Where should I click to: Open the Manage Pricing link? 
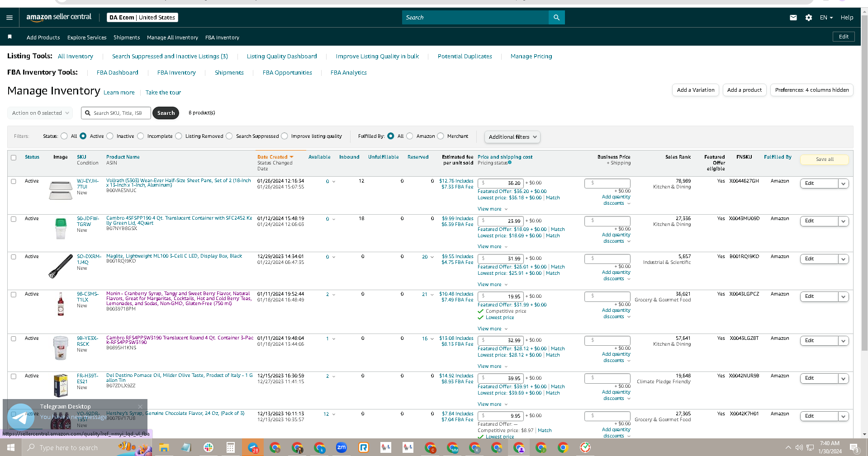pyautogui.click(x=531, y=56)
